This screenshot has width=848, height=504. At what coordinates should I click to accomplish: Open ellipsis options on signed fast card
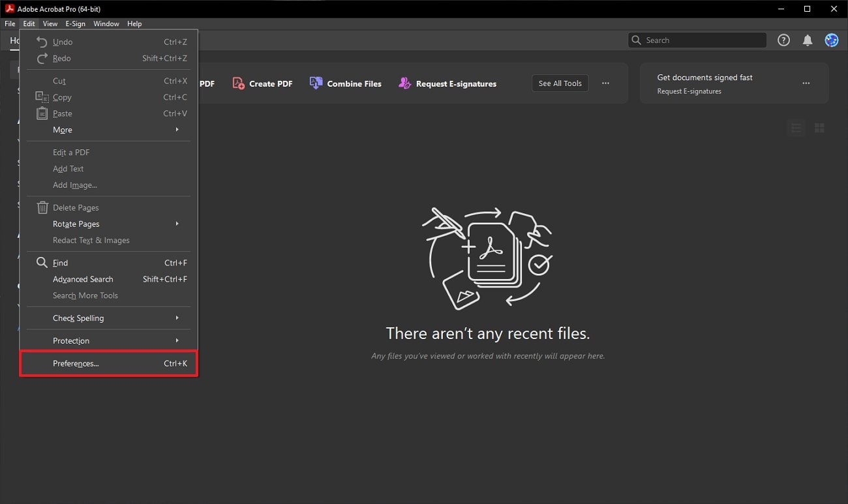806,83
